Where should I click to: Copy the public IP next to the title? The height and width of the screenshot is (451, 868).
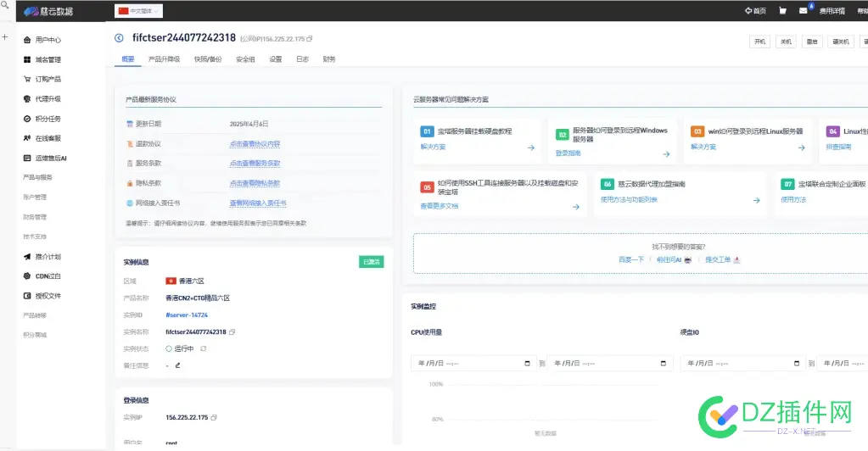pyautogui.click(x=310, y=39)
